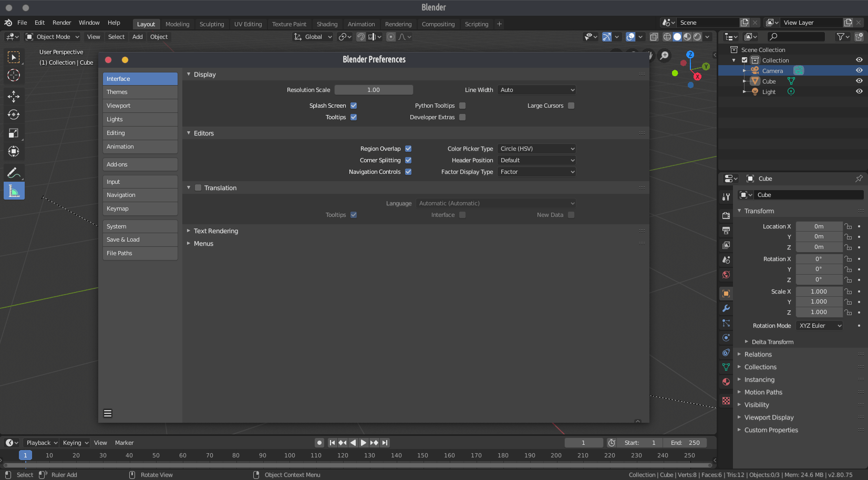Open the Object Mode dropdown
Image resolution: width=868 pixels, height=480 pixels.
pos(53,37)
